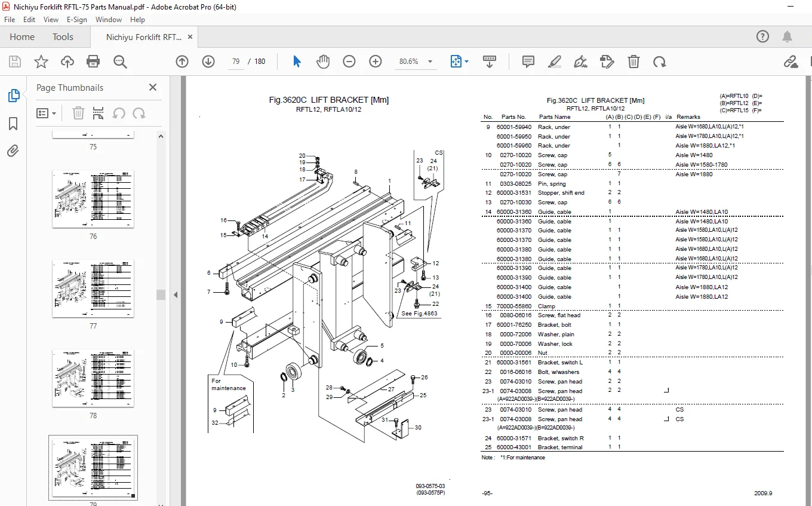Redo in the thumbnails panel

point(139,113)
